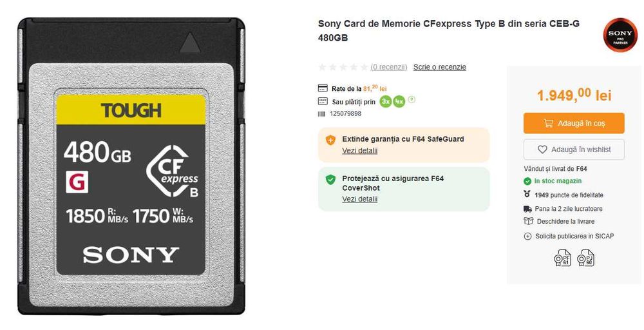View CoverShot insurance details link
This screenshot has width=644, height=330.
[x=359, y=199]
